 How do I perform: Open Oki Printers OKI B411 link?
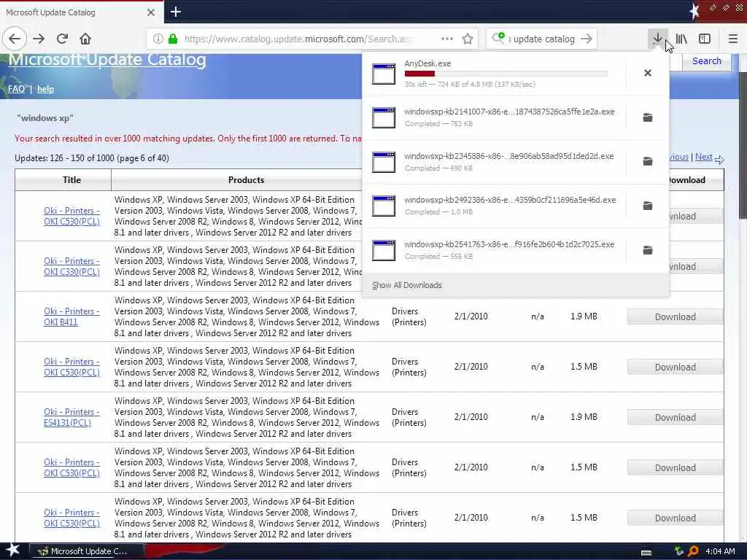[71, 316]
